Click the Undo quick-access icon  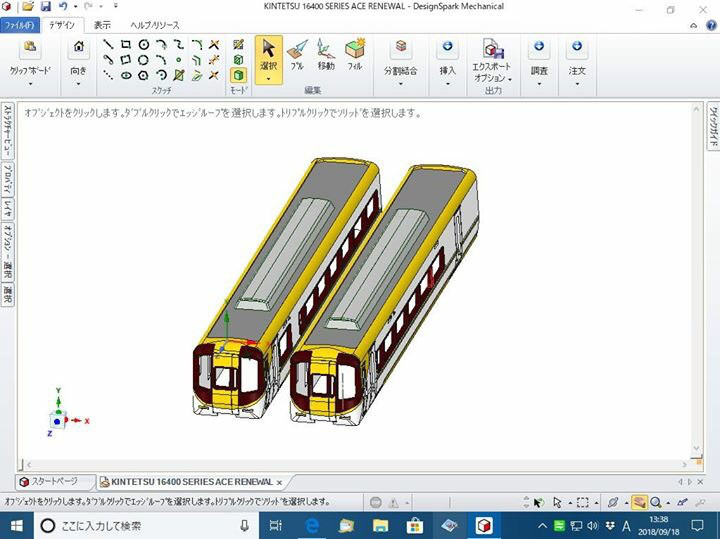point(63,6)
